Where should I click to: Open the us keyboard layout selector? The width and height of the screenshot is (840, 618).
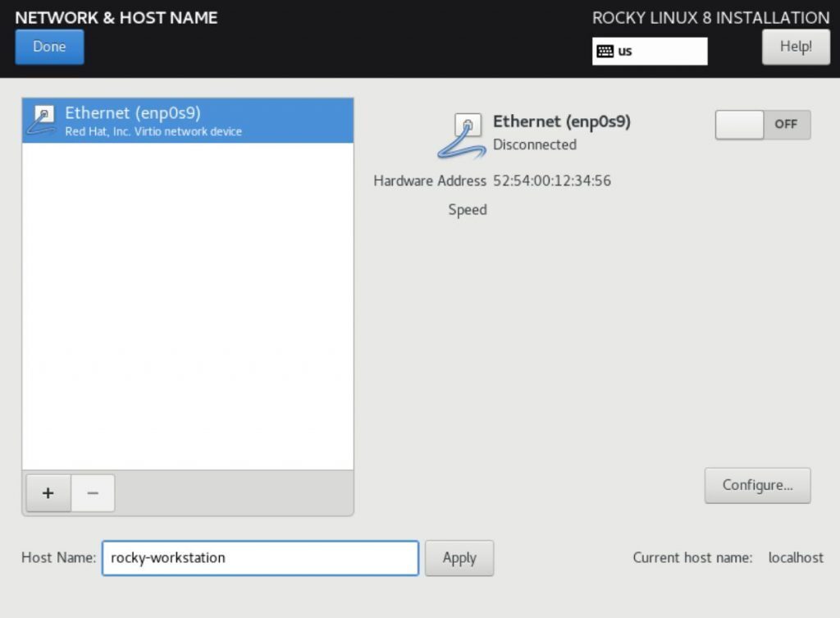tap(650, 51)
